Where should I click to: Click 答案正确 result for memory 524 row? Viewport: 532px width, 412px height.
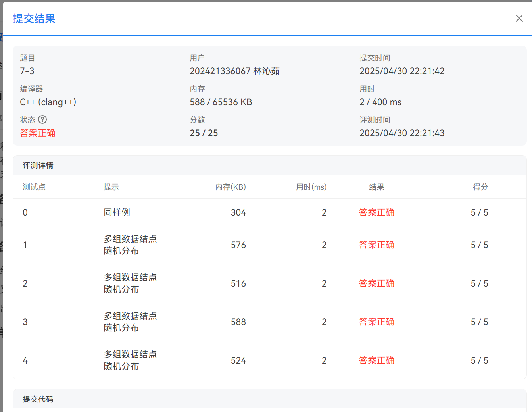(x=376, y=360)
